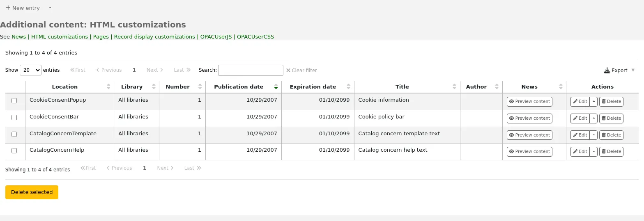Click First in the top pagination
Screen dimensions: 644x221
click(78, 70)
